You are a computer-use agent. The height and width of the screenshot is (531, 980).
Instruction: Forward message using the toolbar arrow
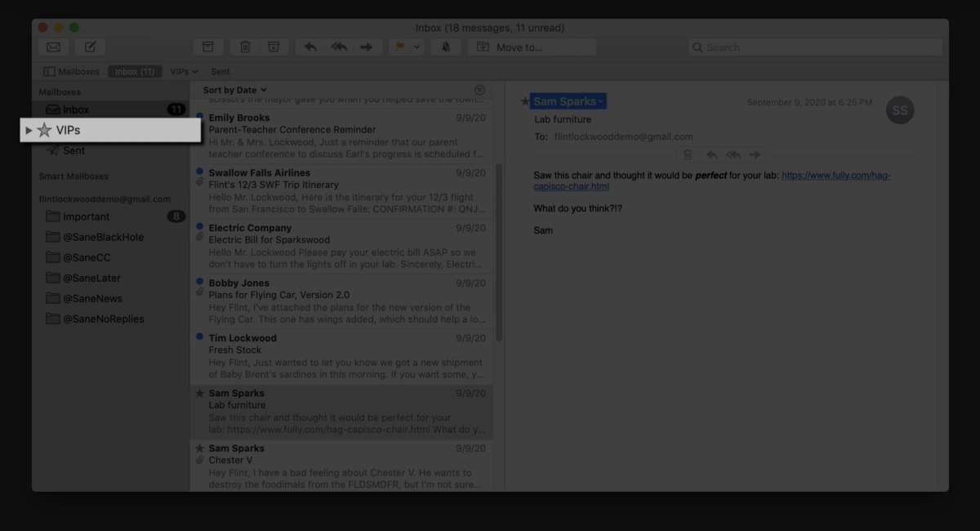[x=366, y=47]
